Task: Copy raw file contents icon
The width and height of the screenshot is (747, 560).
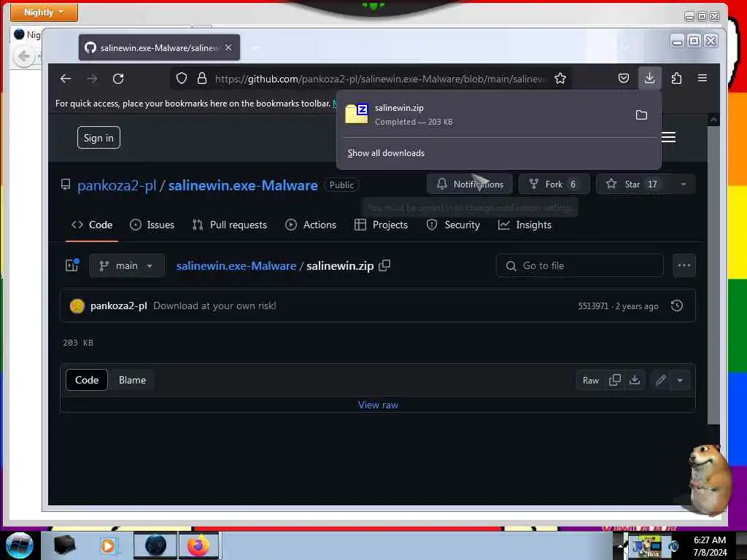Action: coord(615,380)
